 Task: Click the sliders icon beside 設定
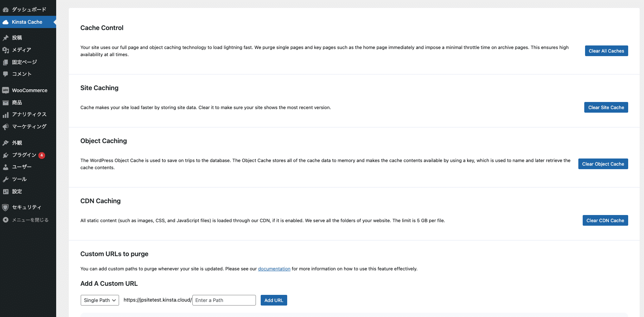pyautogui.click(x=6, y=191)
